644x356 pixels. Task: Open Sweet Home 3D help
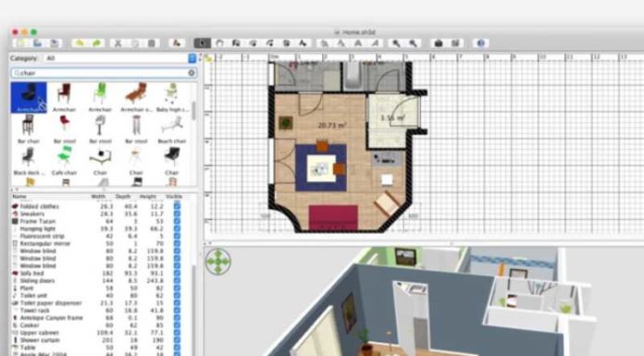pos(481,43)
